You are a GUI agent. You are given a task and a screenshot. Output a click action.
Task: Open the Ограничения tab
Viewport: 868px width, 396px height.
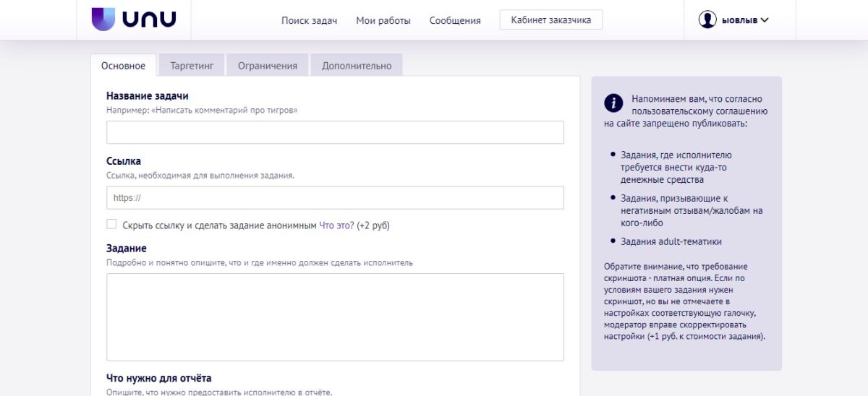point(268,65)
